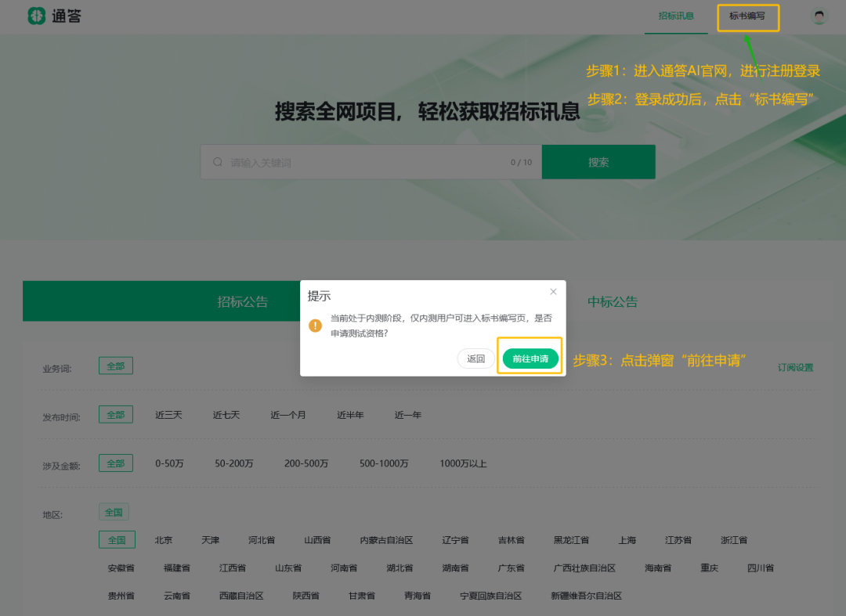
Task: Open 订阅设置 link
Action: click(795, 367)
